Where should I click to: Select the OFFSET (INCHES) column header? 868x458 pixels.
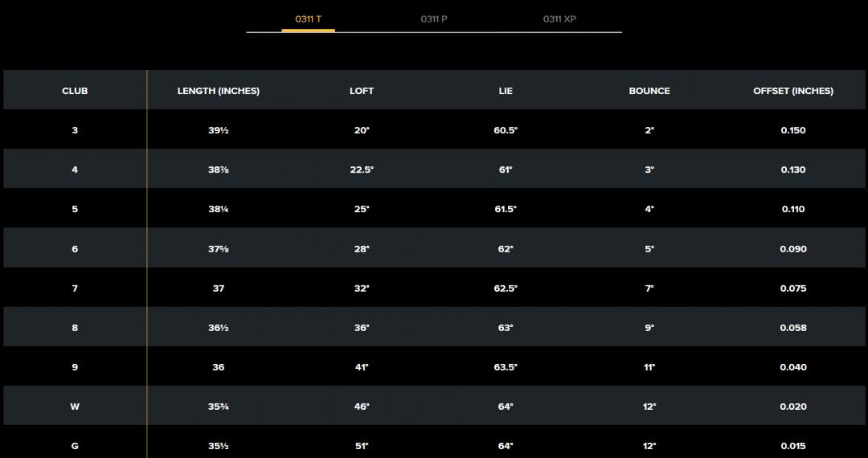click(x=793, y=91)
